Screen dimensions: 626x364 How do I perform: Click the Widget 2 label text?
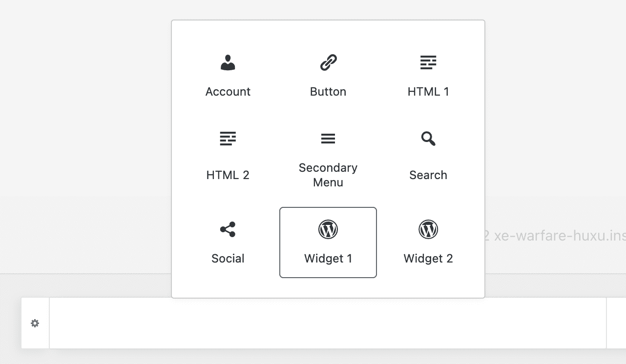click(428, 259)
